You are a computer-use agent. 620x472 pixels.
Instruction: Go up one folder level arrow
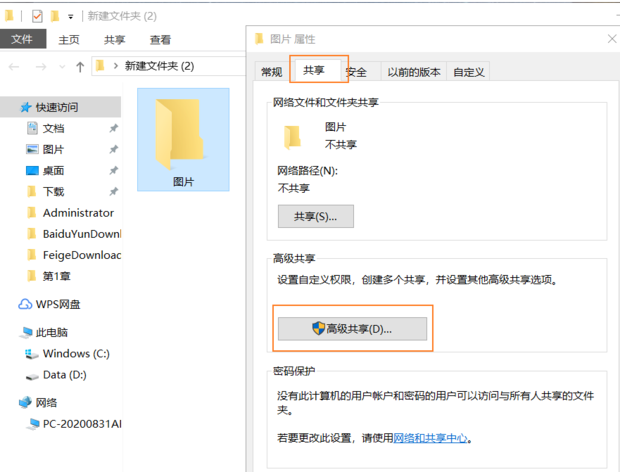(80, 67)
